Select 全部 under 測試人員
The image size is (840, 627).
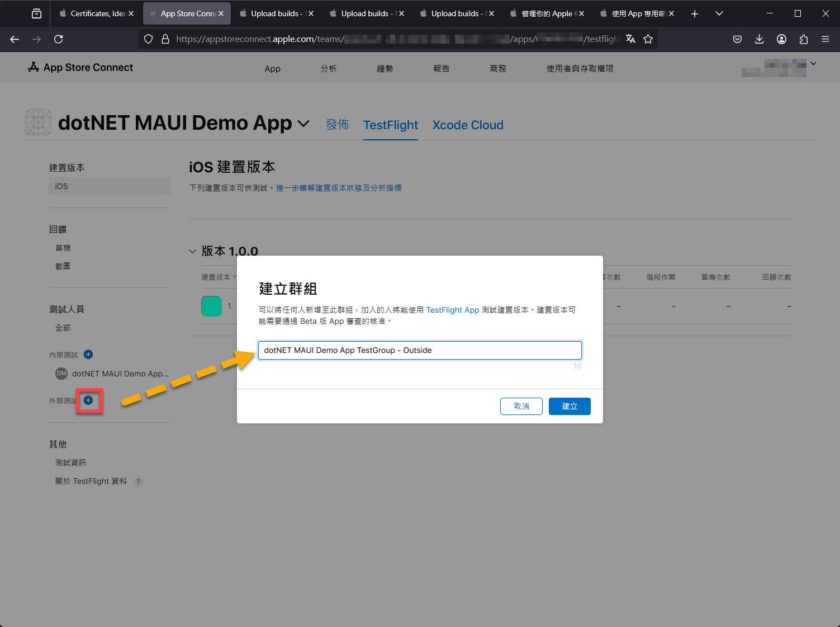63,328
